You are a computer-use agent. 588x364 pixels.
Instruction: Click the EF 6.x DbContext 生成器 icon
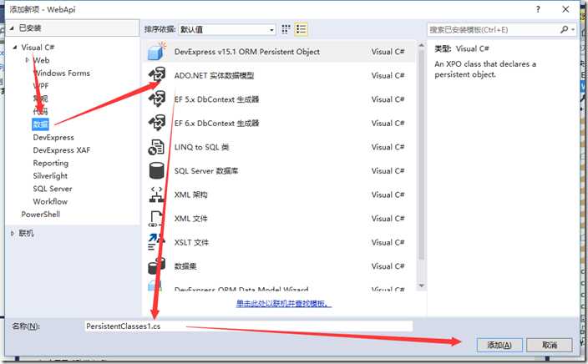coord(157,123)
